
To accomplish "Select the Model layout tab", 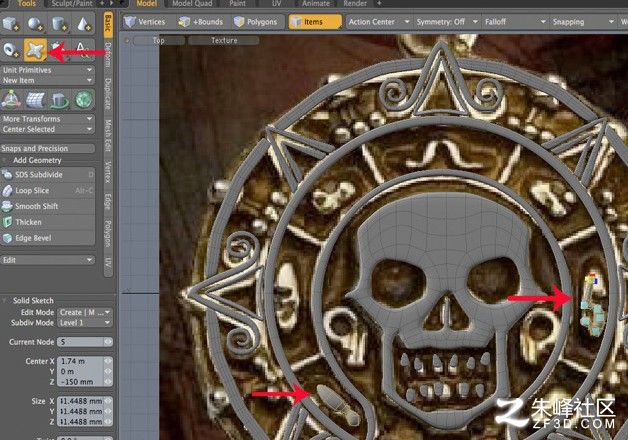I will 147,4.
